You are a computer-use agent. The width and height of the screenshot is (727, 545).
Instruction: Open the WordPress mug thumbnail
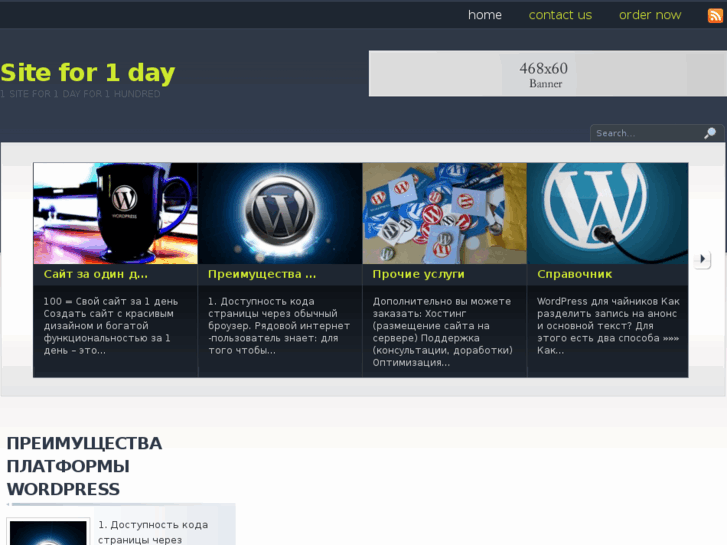click(115, 213)
